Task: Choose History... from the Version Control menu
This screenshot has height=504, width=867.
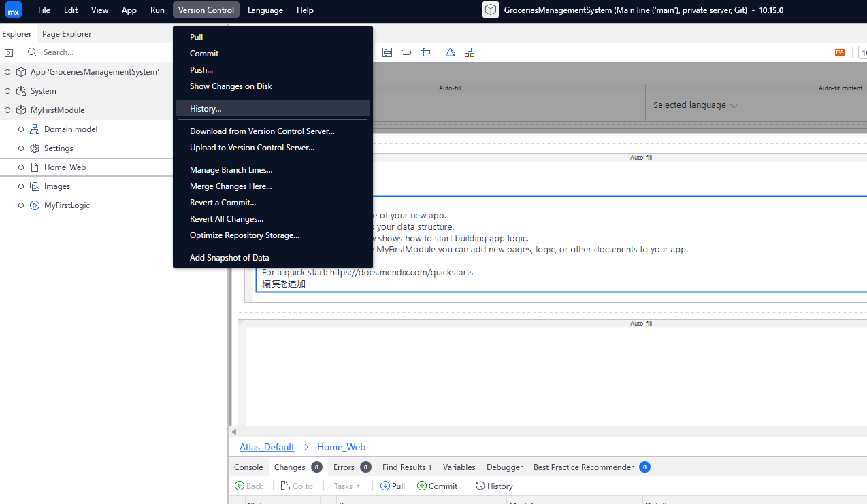Action: pyautogui.click(x=206, y=108)
